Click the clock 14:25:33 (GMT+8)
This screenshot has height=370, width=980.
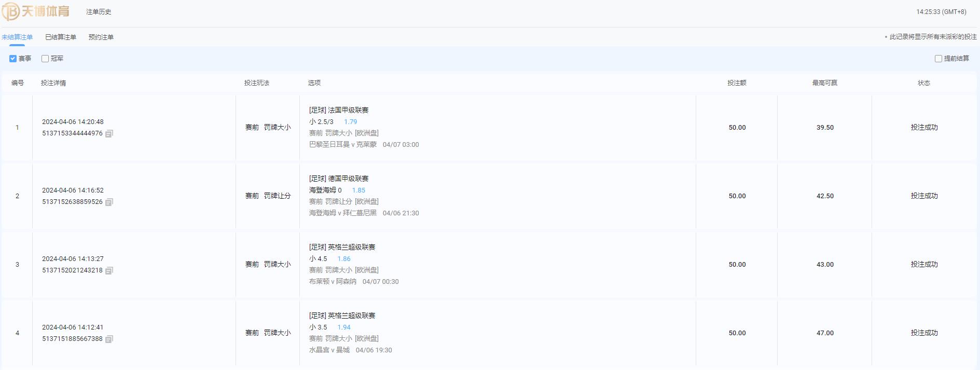click(x=941, y=12)
